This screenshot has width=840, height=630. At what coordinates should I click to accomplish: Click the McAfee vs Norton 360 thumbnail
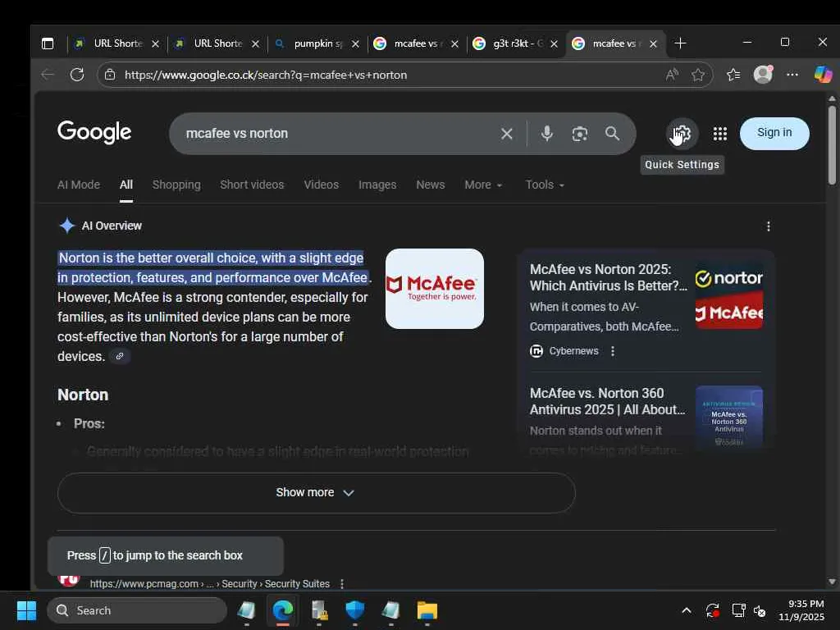(729, 418)
